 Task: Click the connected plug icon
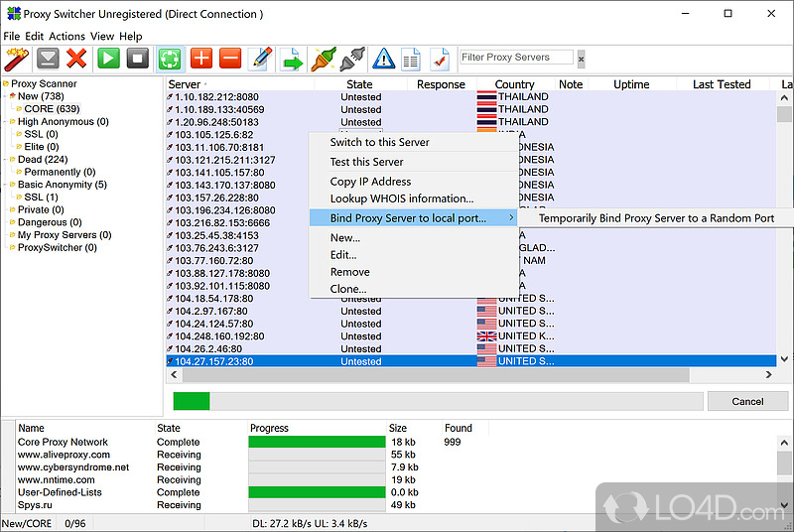pyautogui.click(x=324, y=59)
